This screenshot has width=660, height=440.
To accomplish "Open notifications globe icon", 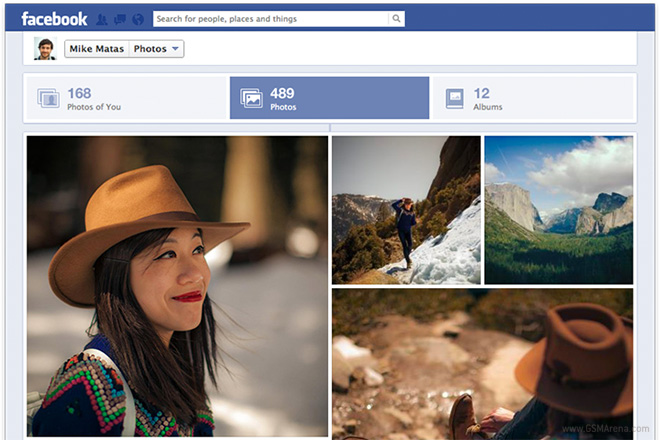I will (x=137, y=19).
